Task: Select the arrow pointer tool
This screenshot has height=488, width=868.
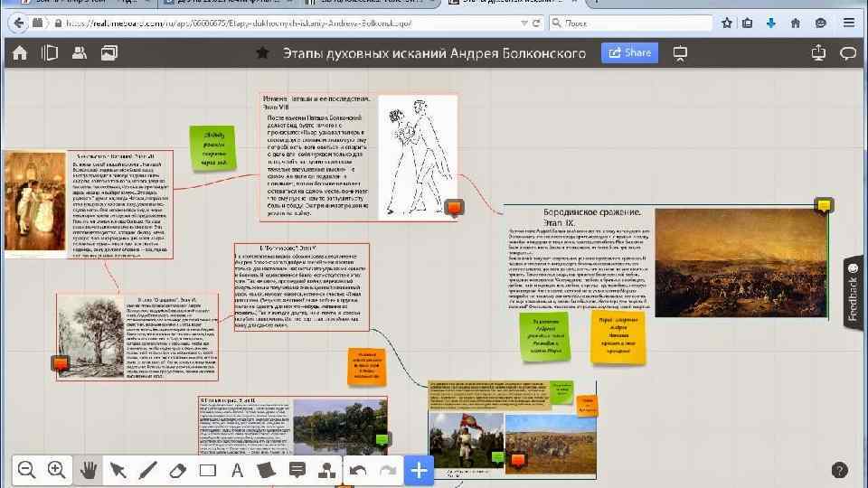Action: [118, 470]
